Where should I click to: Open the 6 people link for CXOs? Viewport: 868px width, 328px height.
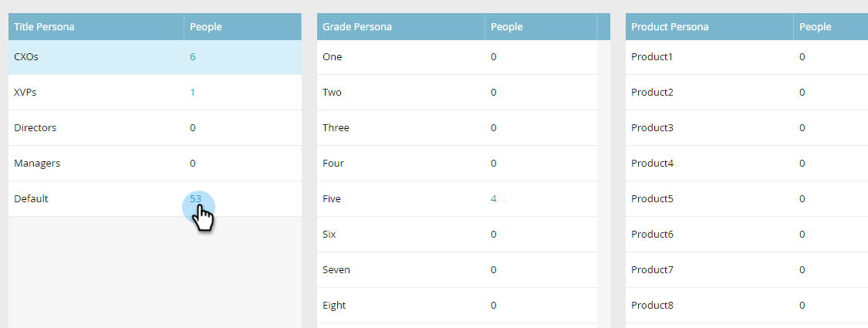click(x=193, y=56)
